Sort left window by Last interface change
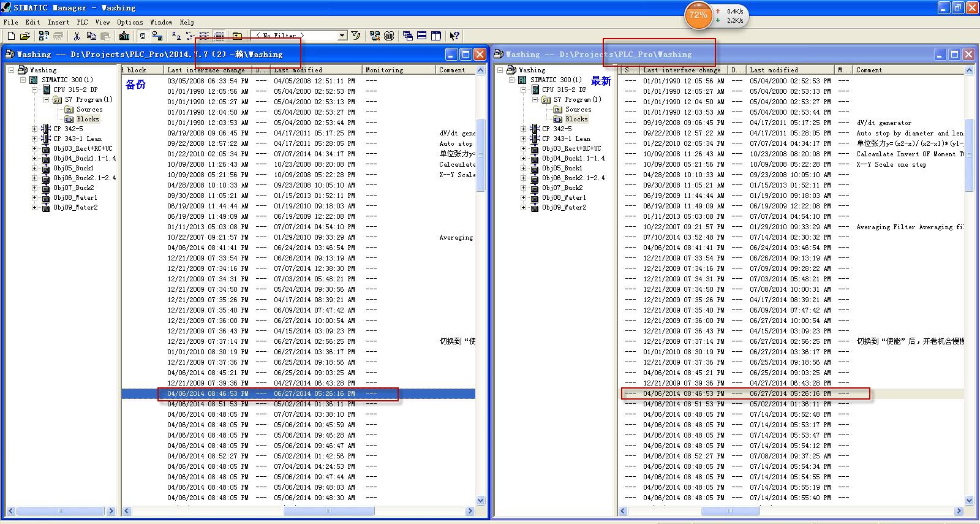Image resolution: width=980 pixels, height=524 pixels. [209, 70]
